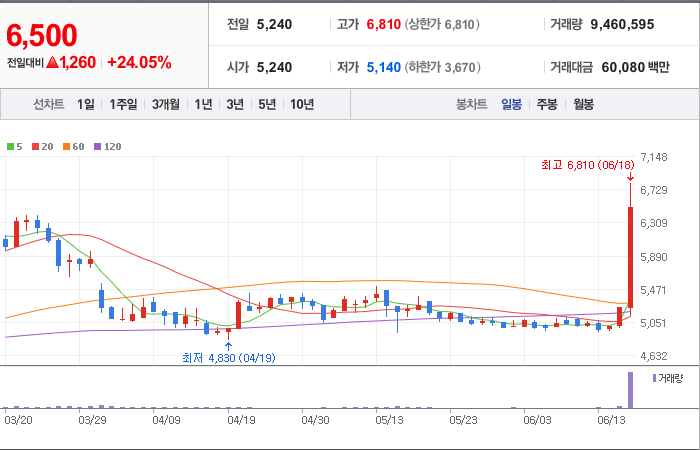Show 월봉 monthly candle chart
The height and width of the screenshot is (450, 700).
583,104
